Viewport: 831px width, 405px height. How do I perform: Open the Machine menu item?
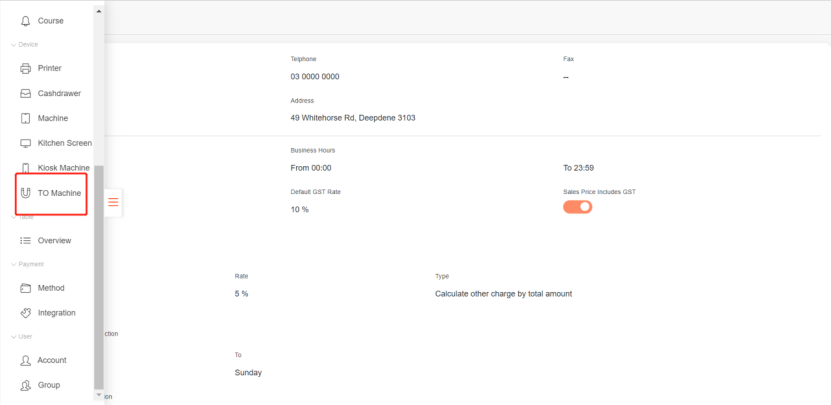click(x=53, y=118)
